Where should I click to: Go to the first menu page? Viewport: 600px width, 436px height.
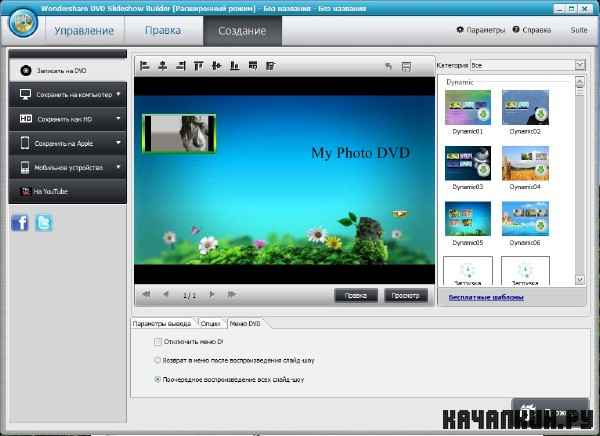[146, 294]
